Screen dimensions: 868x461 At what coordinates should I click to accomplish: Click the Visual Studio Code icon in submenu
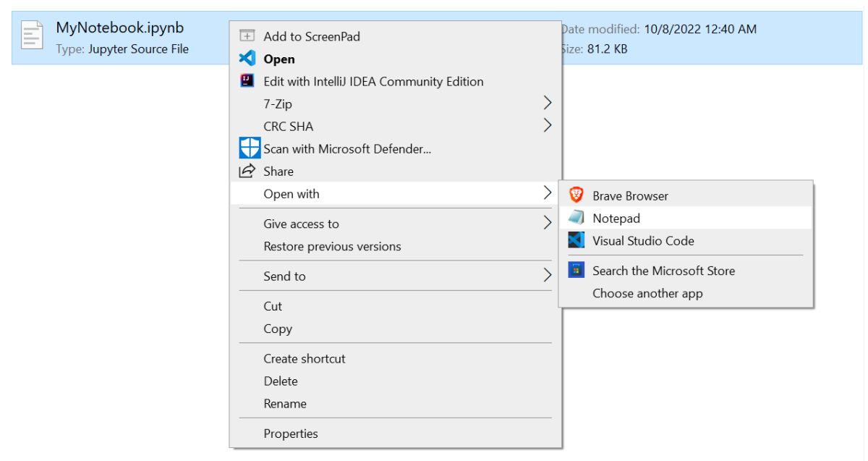tap(576, 240)
